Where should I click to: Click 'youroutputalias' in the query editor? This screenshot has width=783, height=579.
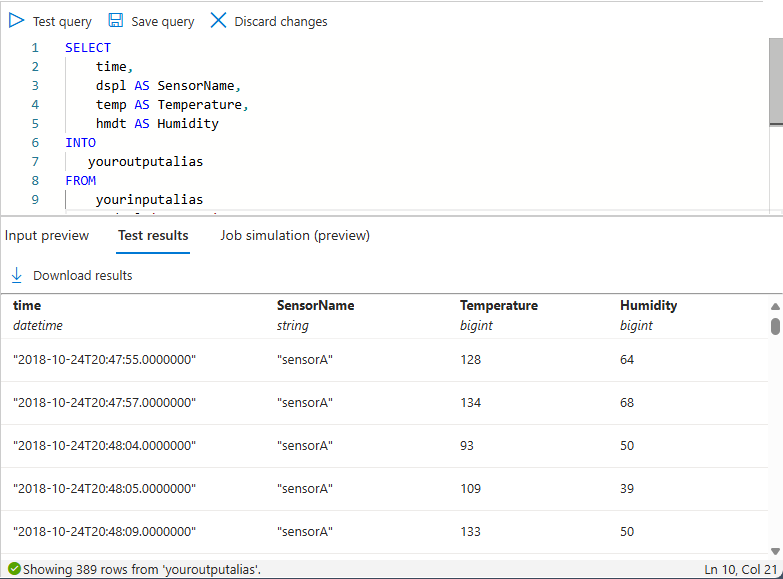(x=145, y=161)
